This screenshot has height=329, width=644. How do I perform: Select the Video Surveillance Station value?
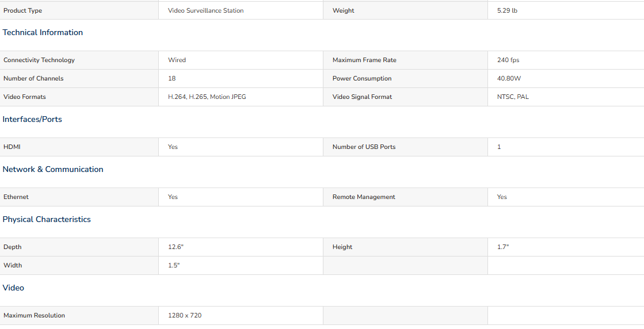(206, 11)
